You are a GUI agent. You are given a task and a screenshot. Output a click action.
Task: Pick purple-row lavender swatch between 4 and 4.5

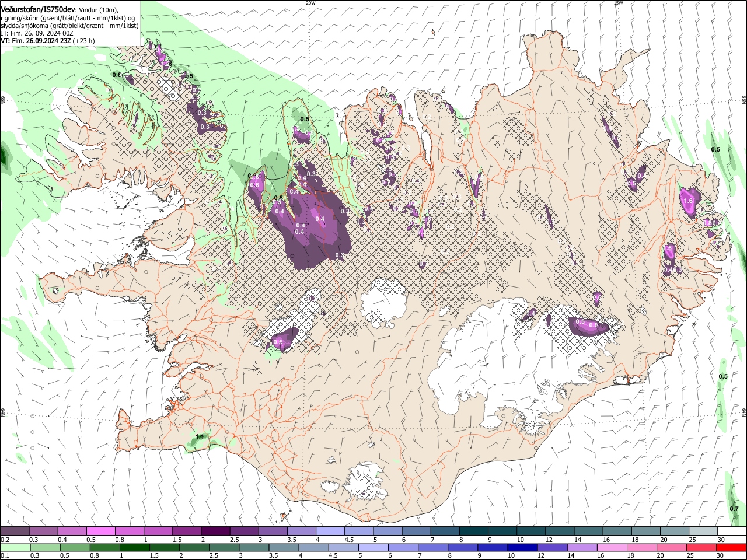330,531
